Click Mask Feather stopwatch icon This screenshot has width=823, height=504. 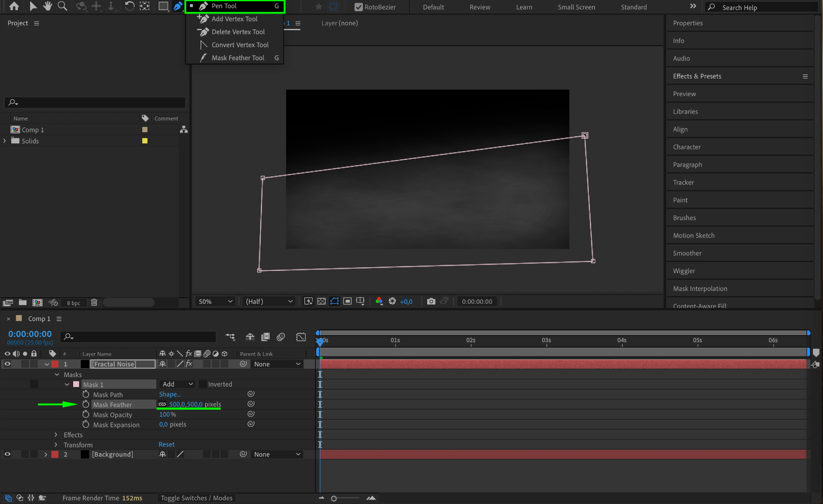pos(86,404)
